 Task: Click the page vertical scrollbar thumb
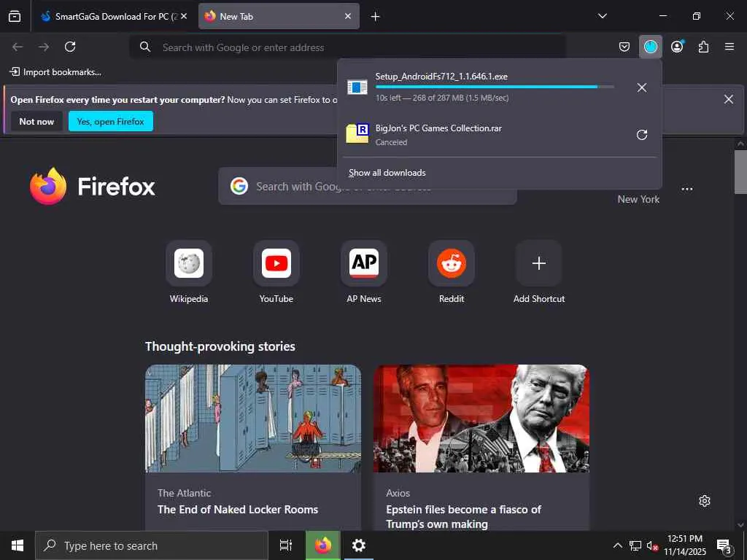[740, 172]
